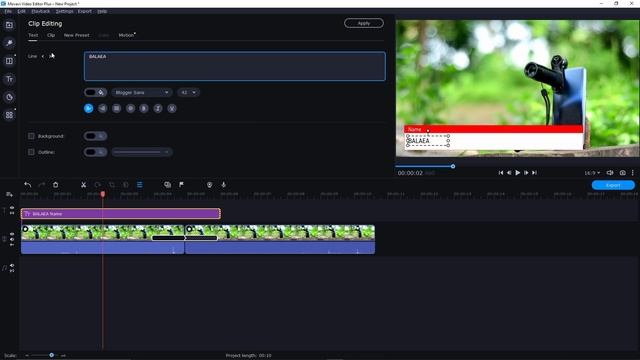
Task: Change the preview aspect ratio dropdown
Action: point(592,173)
